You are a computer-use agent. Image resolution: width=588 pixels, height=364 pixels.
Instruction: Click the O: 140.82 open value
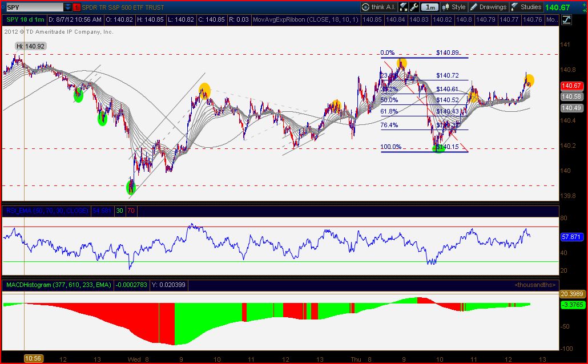coord(119,19)
